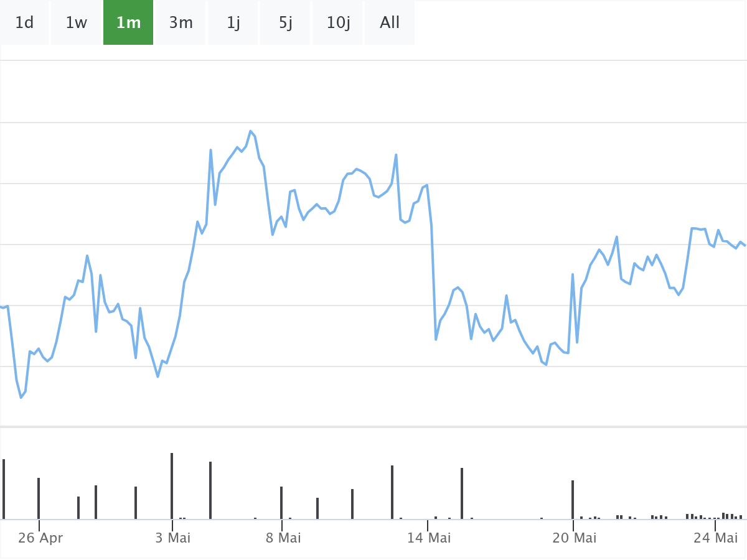Click the 26 Apr axis label

pyautogui.click(x=40, y=538)
